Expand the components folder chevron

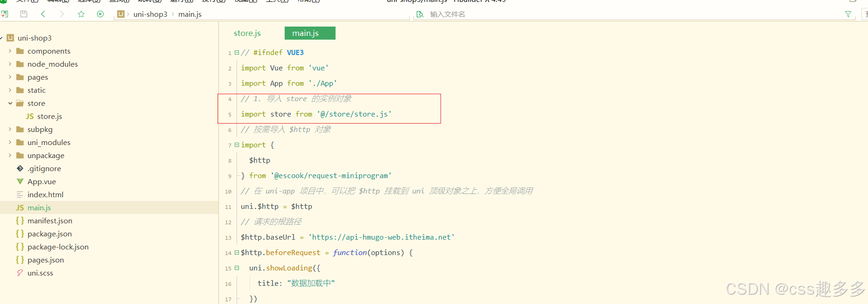click(10, 51)
